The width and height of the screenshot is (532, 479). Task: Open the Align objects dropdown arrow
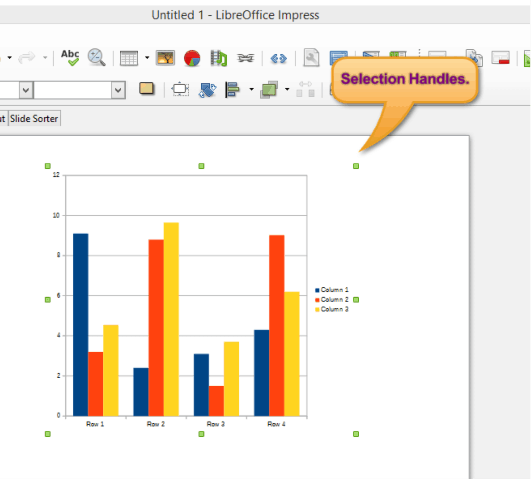tap(251, 89)
